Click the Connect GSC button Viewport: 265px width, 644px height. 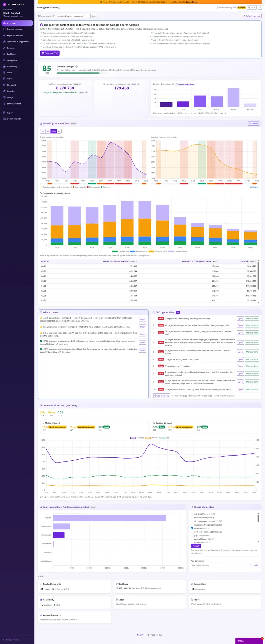tap(50, 53)
